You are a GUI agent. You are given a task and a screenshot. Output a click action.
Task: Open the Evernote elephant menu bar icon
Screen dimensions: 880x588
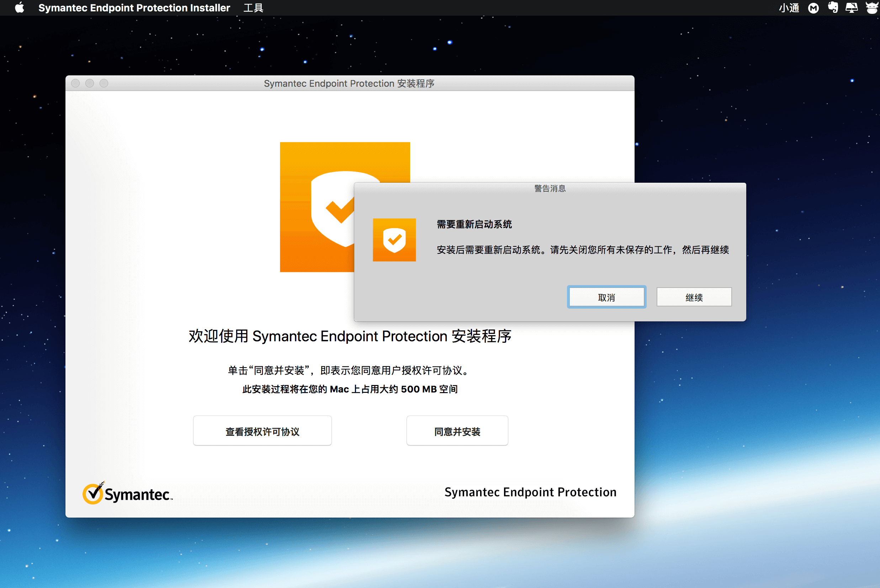(x=833, y=7)
